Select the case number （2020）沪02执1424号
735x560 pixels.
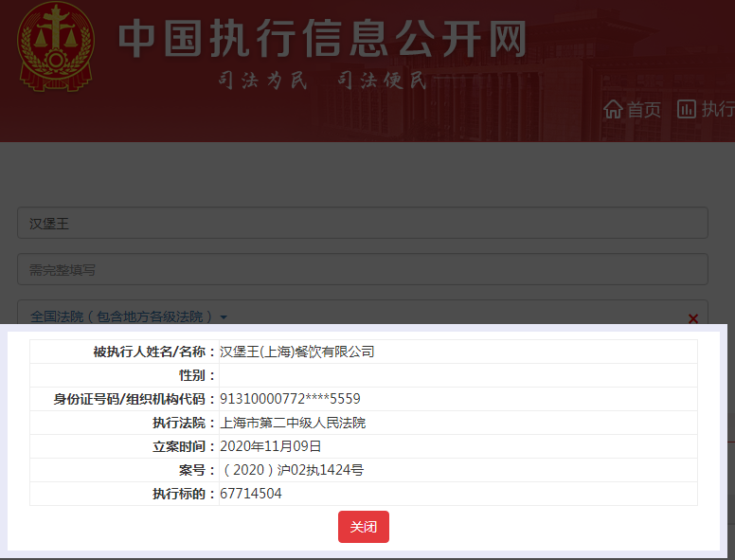(292, 470)
